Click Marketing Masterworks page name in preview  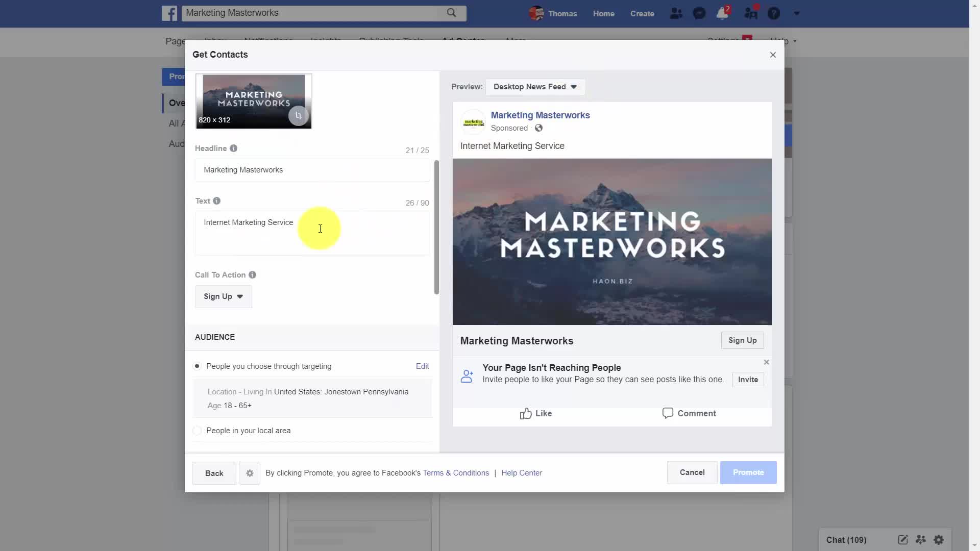pyautogui.click(x=540, y=115)
